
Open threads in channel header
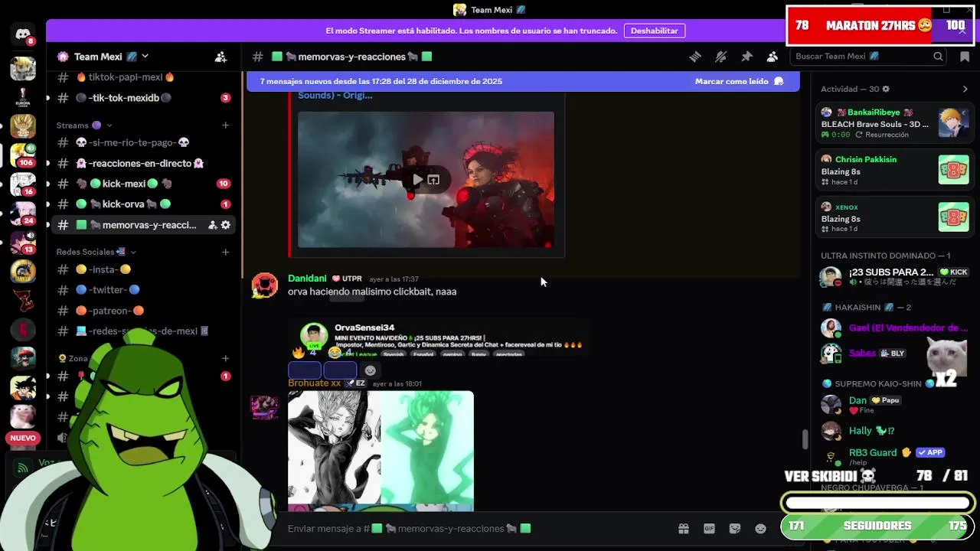695,57
